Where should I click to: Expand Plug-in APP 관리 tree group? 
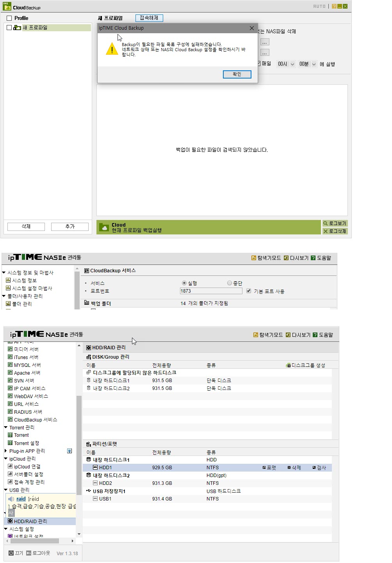pos(6,451)
